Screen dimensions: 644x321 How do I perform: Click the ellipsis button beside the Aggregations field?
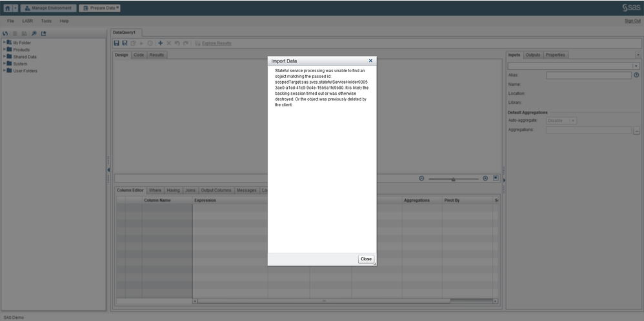637,131
